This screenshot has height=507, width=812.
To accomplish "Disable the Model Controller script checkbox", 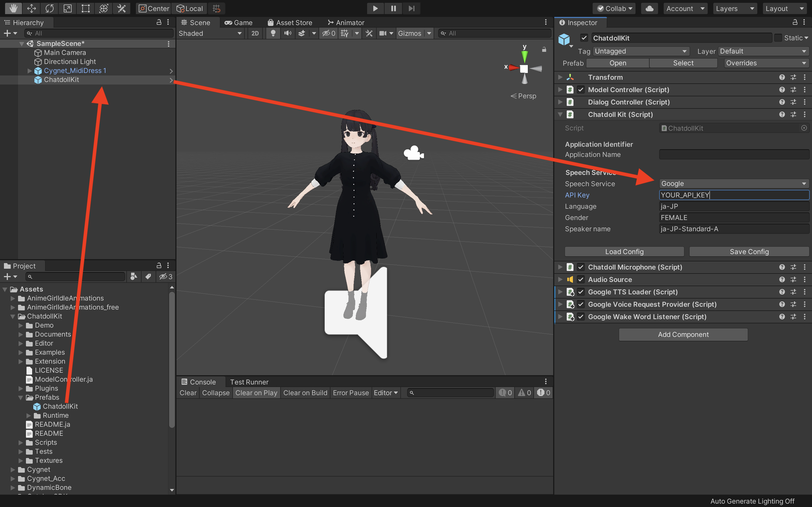I will pos(581,90).
